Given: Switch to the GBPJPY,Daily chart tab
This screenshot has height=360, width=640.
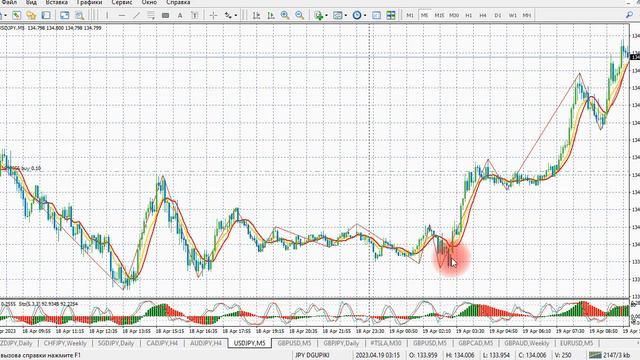Looking at the screenshot, I should click(x=341, y=343).
